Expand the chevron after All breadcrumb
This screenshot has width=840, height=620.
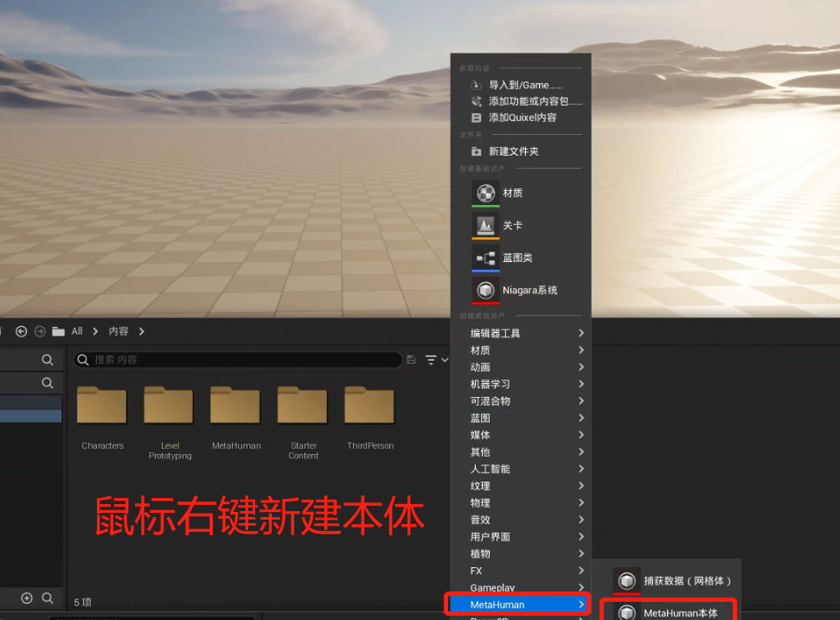click(95, 331)
